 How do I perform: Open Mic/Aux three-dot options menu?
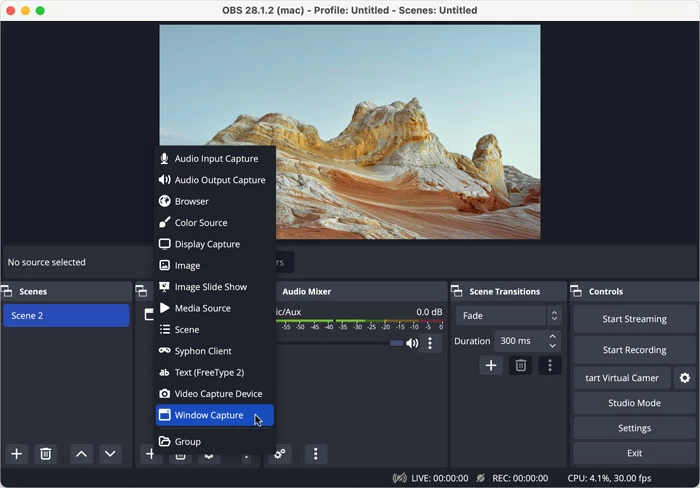pos(430,343)
